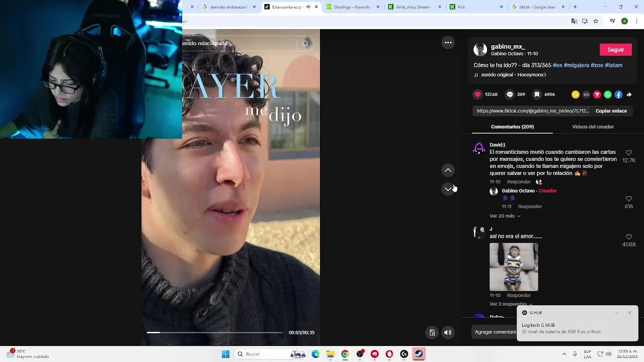Click the taskbar Buscar search box
The width and height of the screenshot is (644, 362).
point(271,354)
